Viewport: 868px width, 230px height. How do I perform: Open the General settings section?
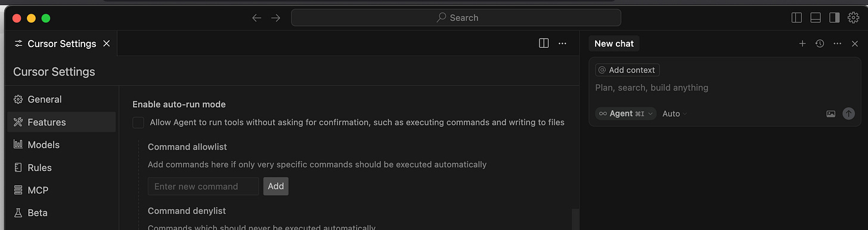(61, 100)
